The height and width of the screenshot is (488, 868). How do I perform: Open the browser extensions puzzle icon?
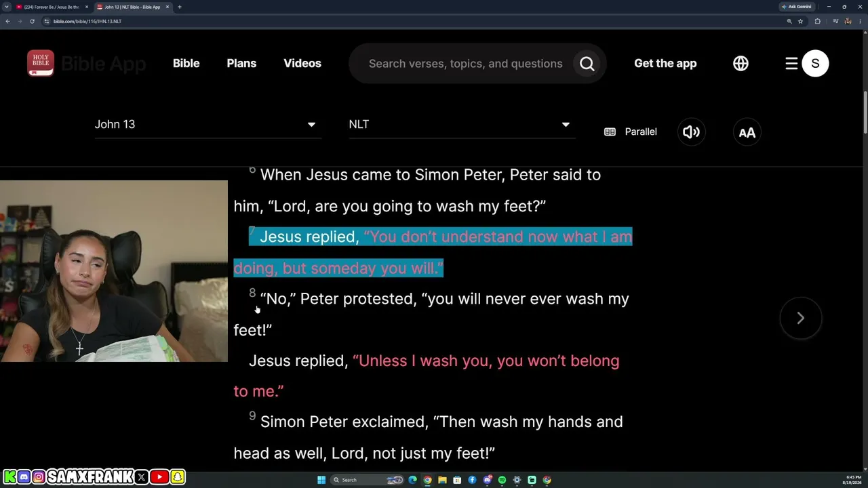pyautogui.click(x=817, y=21)
